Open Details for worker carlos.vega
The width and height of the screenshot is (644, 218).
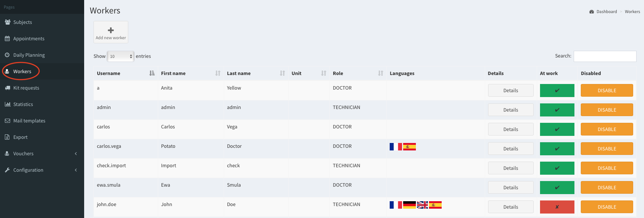click(x=510, y=149)
